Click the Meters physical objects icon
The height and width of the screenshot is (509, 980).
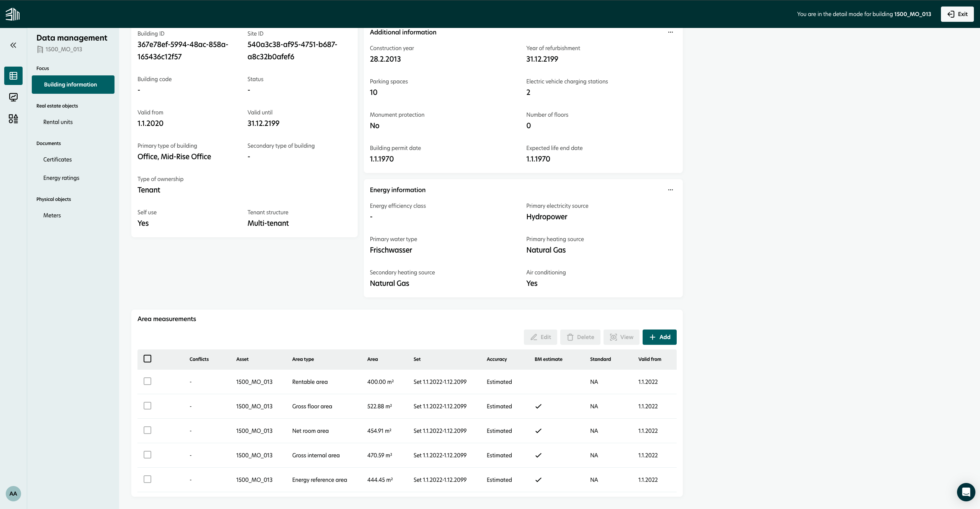52,215
